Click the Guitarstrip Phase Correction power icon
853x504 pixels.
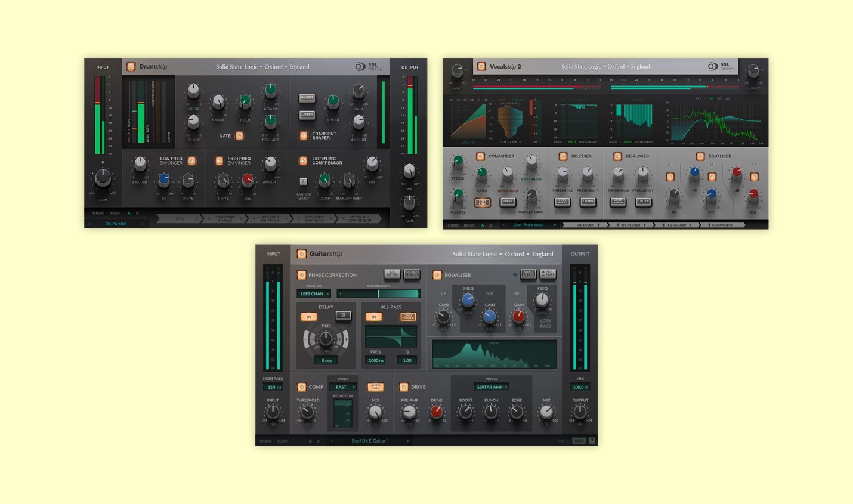[301, 275]
